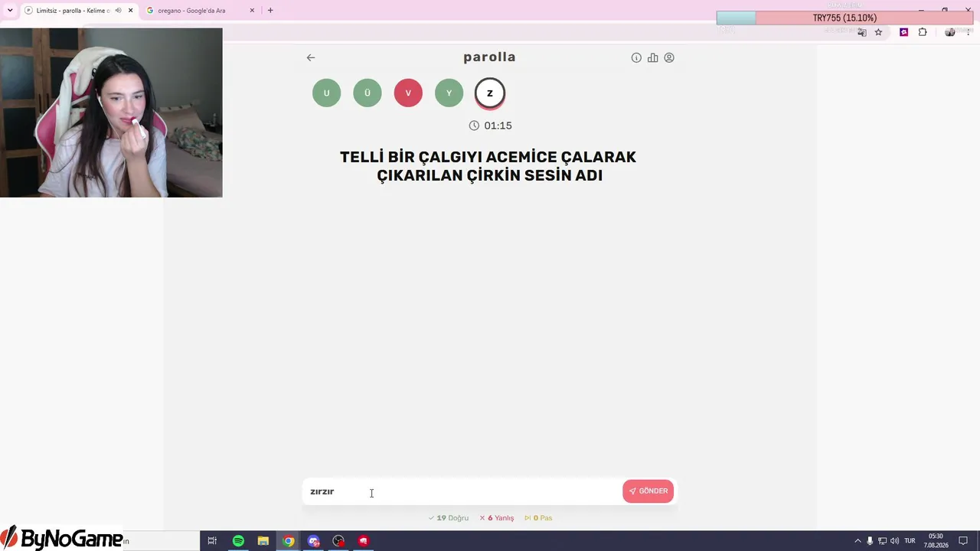Open File Explorer from the taskbar
The height and width of the screenshot is (551, 980).
pos(263,541)
